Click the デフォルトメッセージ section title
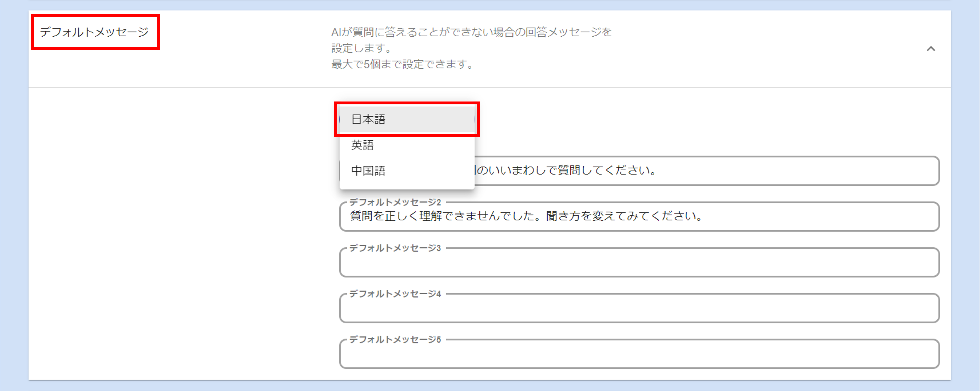 click(x=94, y=32)
